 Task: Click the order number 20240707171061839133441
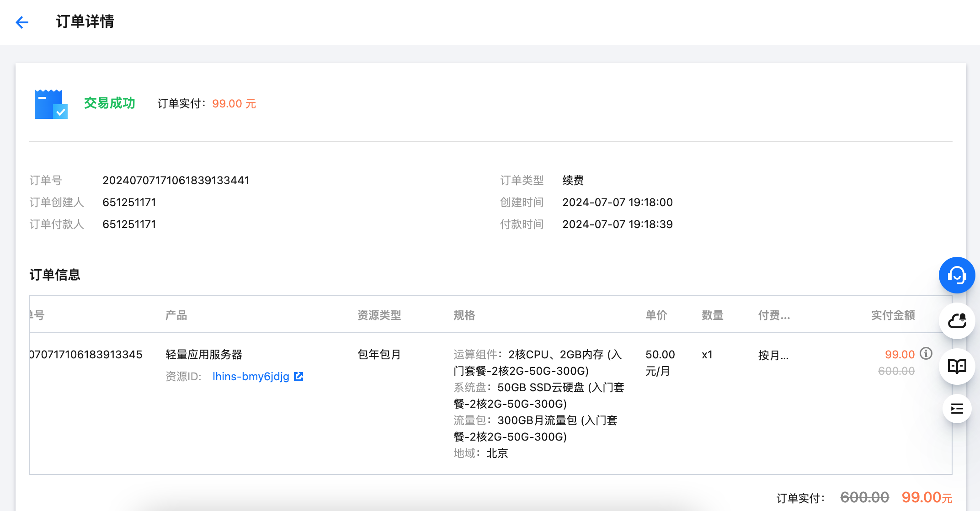[176, 180]
